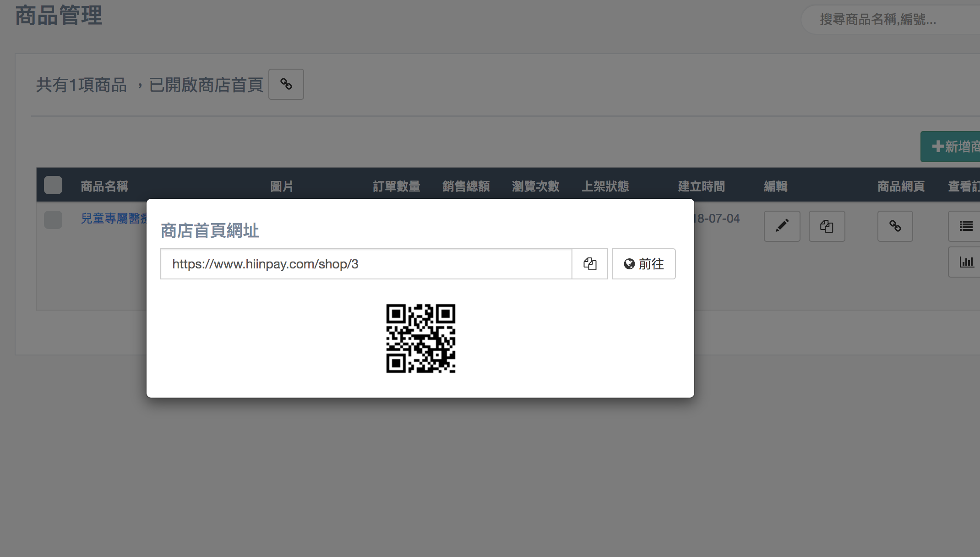Click the 商店首頁網址 dialog title
Viewport: 980px width, 557px height.
pos(210,230)
